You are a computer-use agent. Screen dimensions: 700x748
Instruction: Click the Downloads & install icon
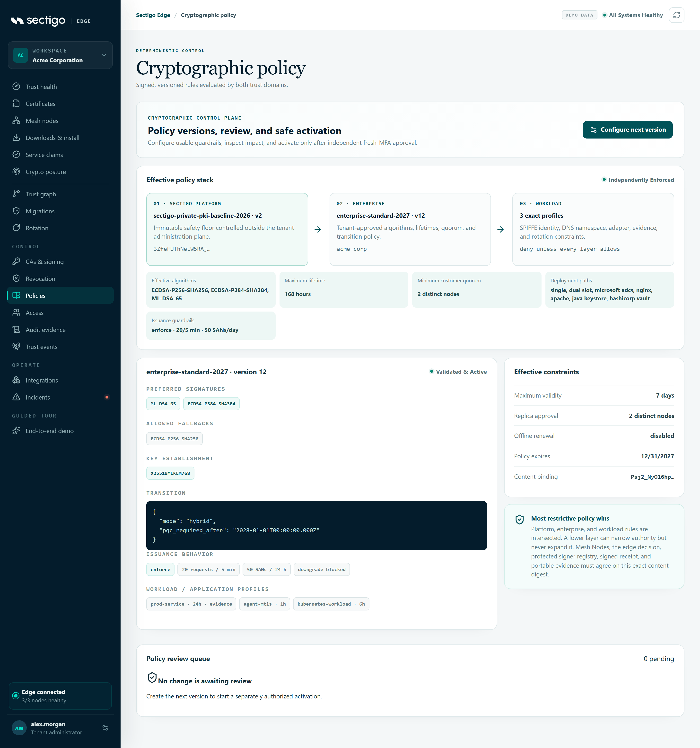click(16, 137)
